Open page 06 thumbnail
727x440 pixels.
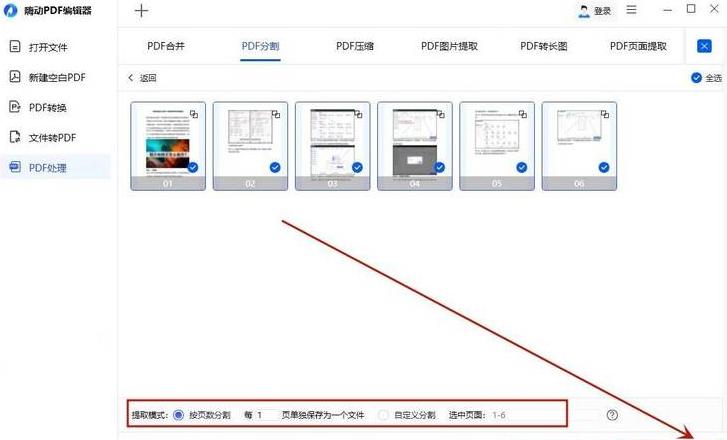coord(579,146)
